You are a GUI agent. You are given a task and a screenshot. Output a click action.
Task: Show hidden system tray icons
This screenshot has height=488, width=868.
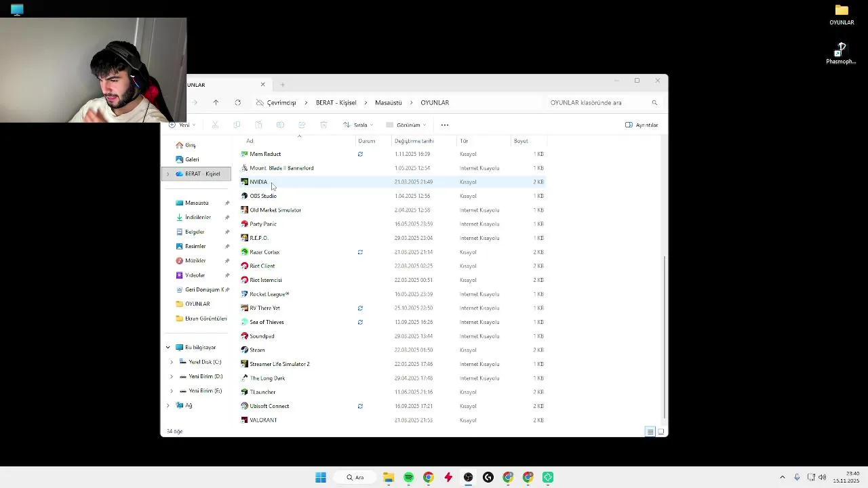coord(782,477)
